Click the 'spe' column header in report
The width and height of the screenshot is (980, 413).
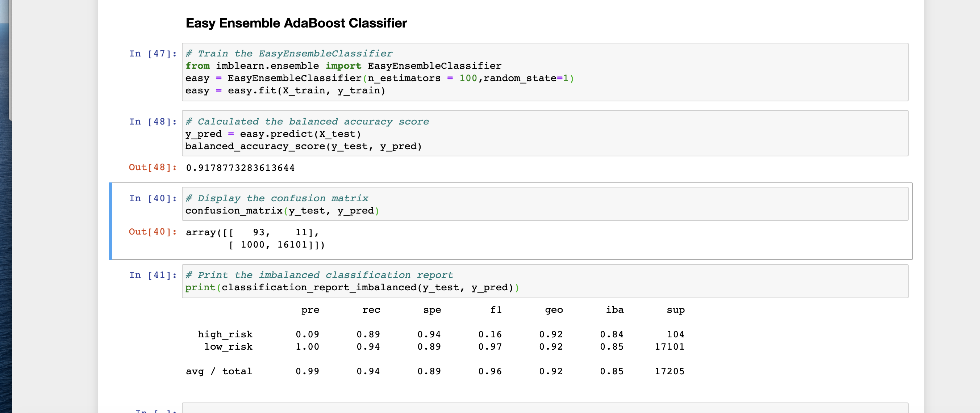coord(432,310)
